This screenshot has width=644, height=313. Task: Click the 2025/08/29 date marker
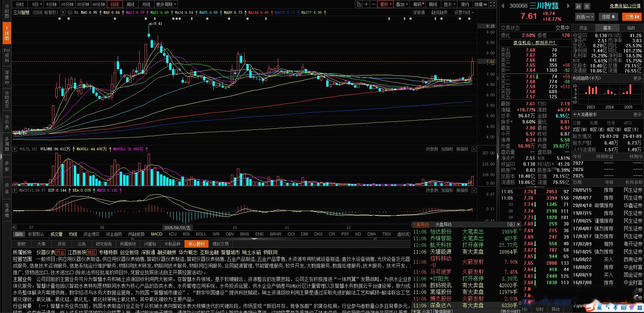[177, 227]
